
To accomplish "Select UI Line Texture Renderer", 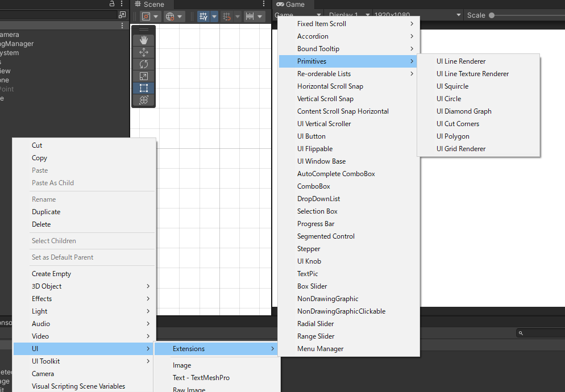I will click(479, 74).
